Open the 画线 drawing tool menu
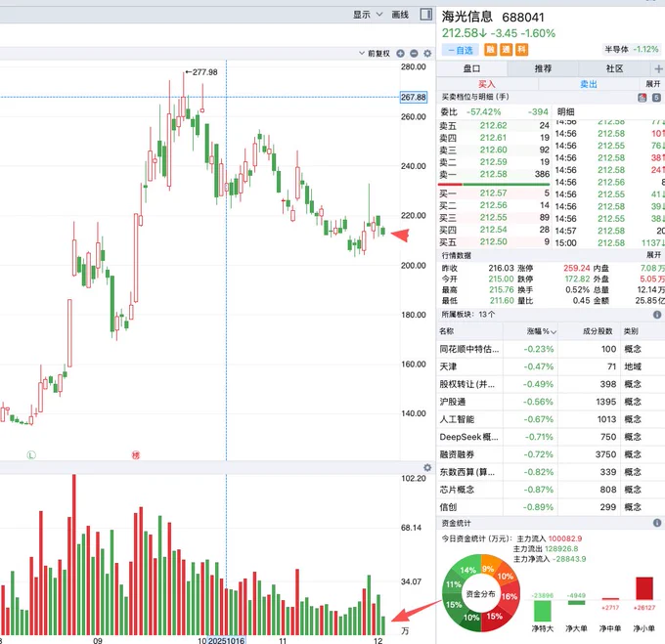The width and height of the screenshot is (665, 644). [400, 15]
